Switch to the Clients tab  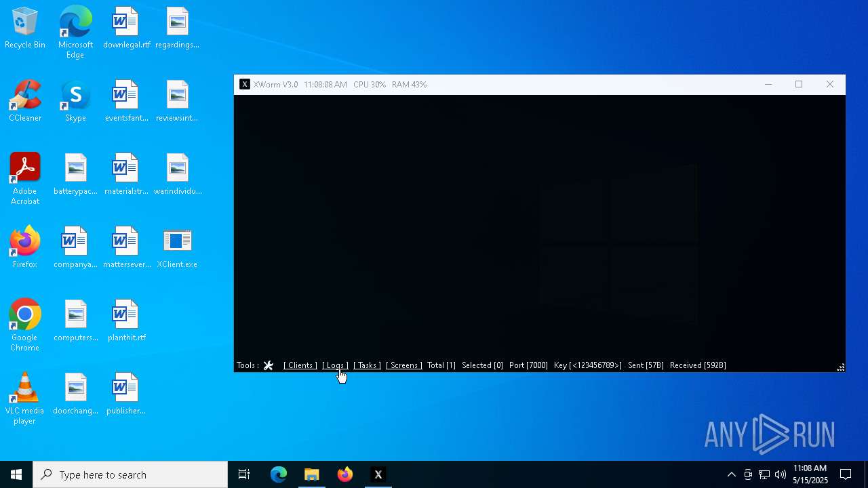click(300, 365)
